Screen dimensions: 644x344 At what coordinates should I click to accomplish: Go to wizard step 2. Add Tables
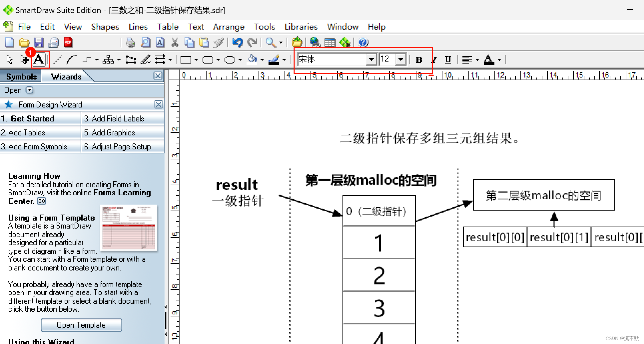click(x=41, y=132)
